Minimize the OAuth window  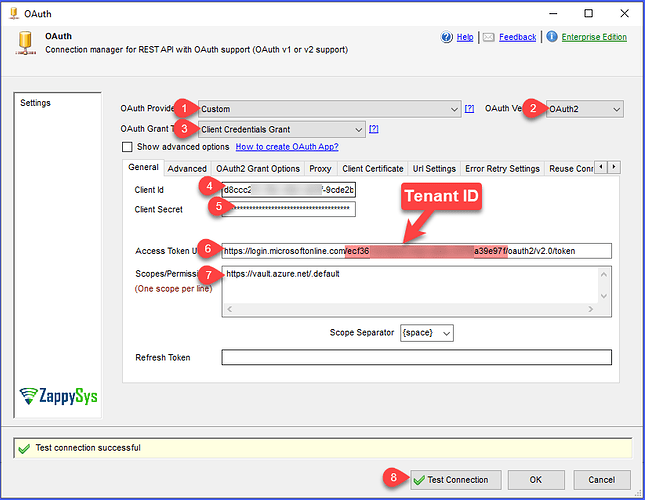click(553, 14)
